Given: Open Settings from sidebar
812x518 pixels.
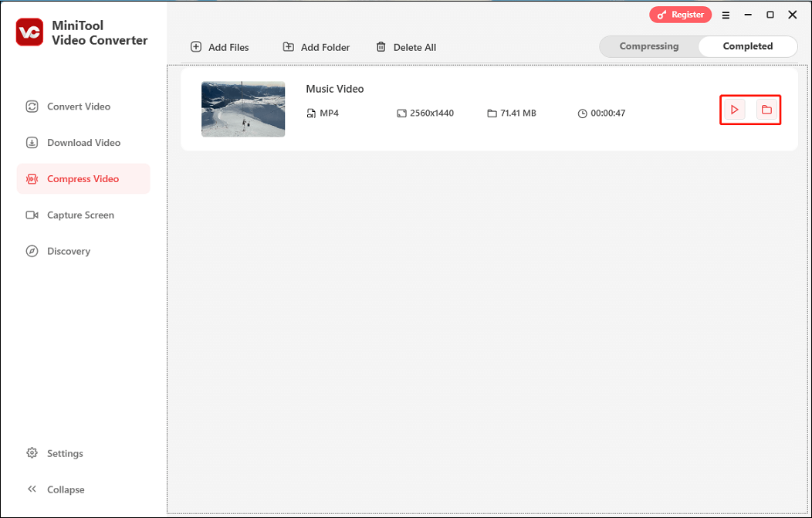Looking at the screenshot, I should click(54, 453).
